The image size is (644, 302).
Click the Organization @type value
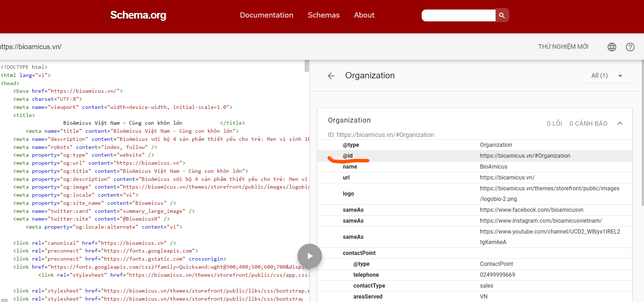[x=496, y=145]
